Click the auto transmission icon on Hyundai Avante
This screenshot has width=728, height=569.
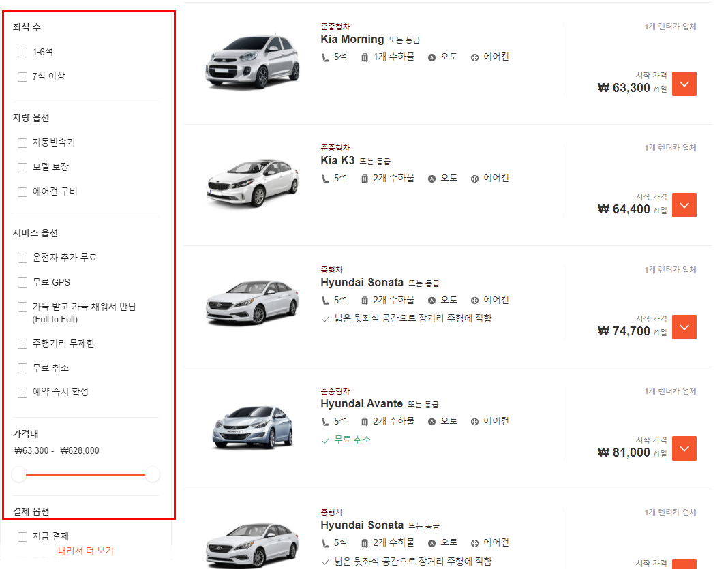431,422
